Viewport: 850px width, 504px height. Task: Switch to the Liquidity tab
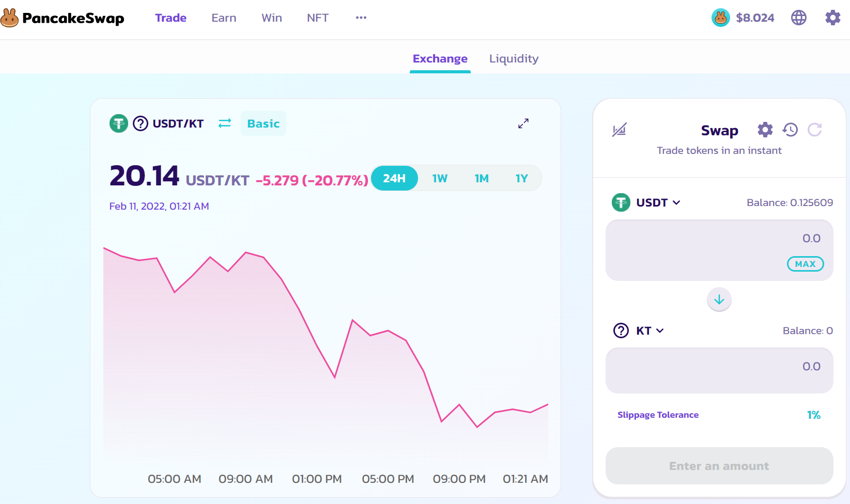514,59
